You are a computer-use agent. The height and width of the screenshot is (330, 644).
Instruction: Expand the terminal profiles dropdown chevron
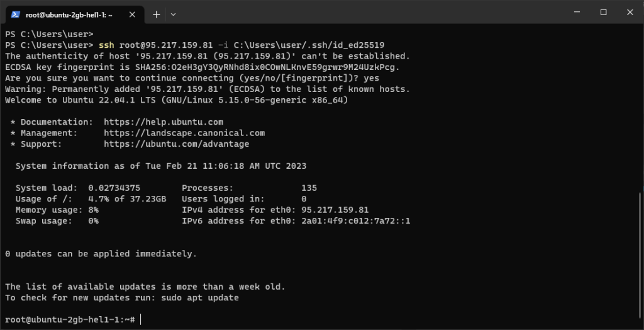(x=173, y=14)
